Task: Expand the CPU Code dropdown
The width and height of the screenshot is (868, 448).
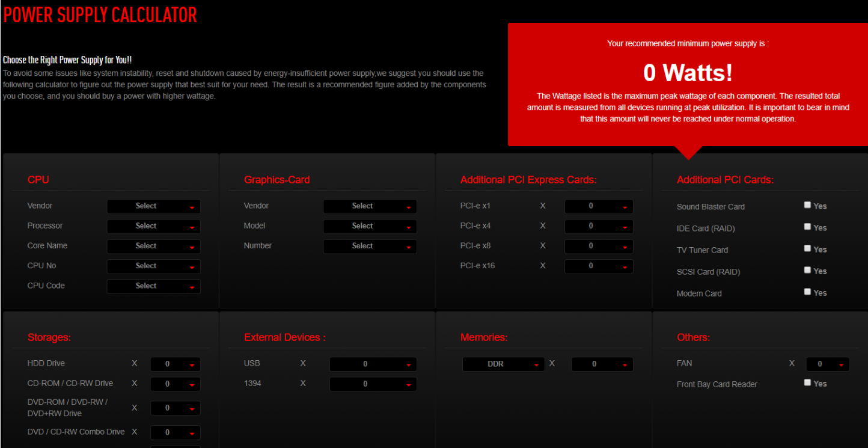Action: 153,286
